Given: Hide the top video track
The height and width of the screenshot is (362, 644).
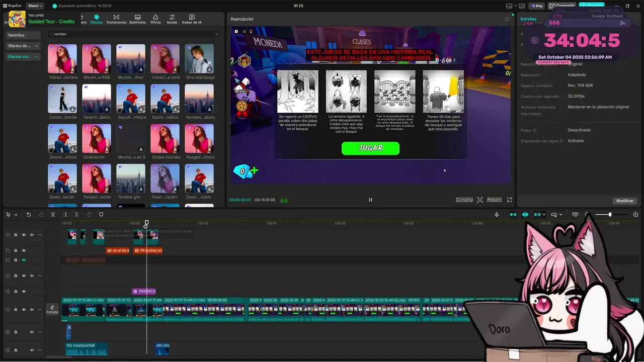Looking at the screenshot, I should click(24, 235).
